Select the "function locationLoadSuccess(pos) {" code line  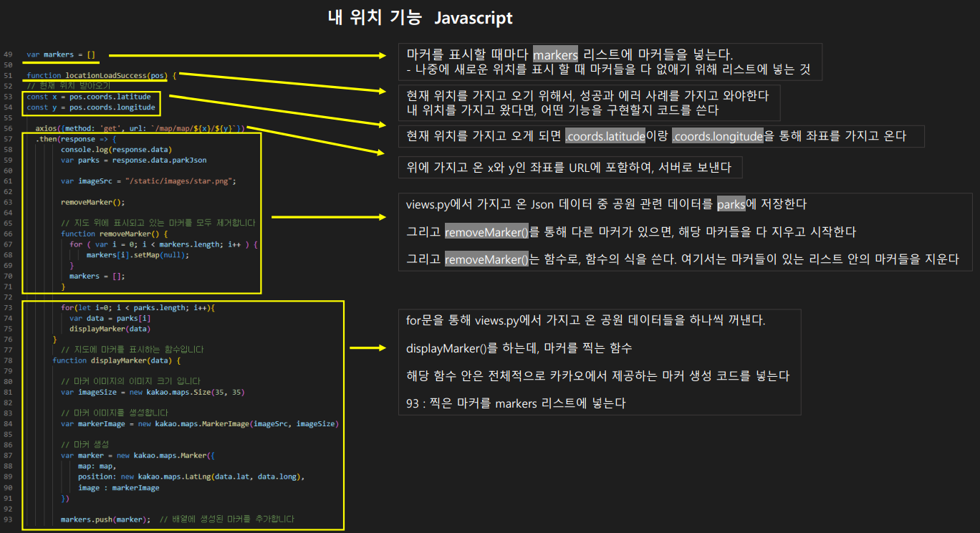(x=102, y=75)
